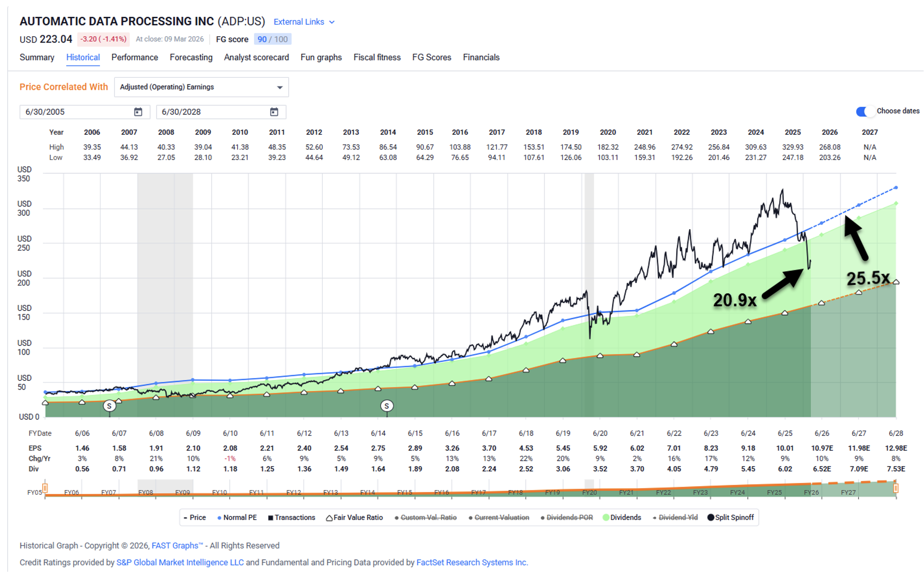This screenshot has width=924, height=575.
Task: Open the end date calendar picker icon
Action: (x=274, y=112)
